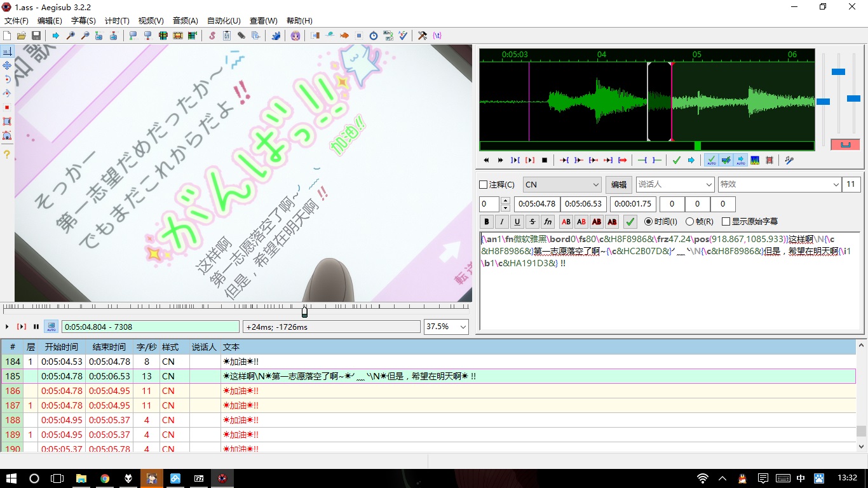Select the rotate Z video tool

[x=7, y=79]
